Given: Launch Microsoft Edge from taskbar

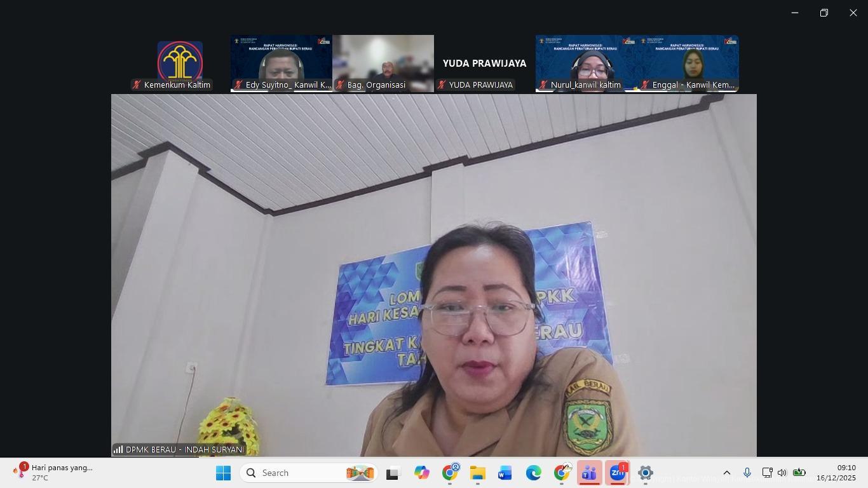Looking at the screenshot, I should (x=533, y=473).
